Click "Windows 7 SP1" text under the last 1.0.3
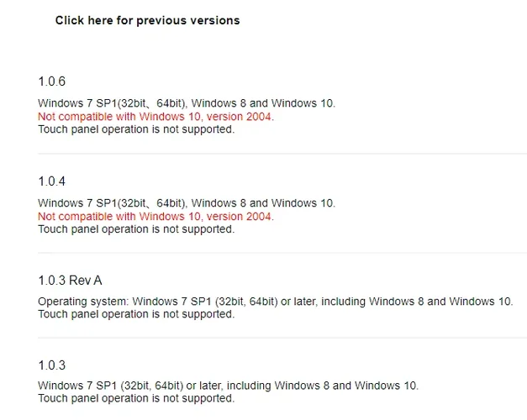527x420 pixels. click(x=76, y=386)
